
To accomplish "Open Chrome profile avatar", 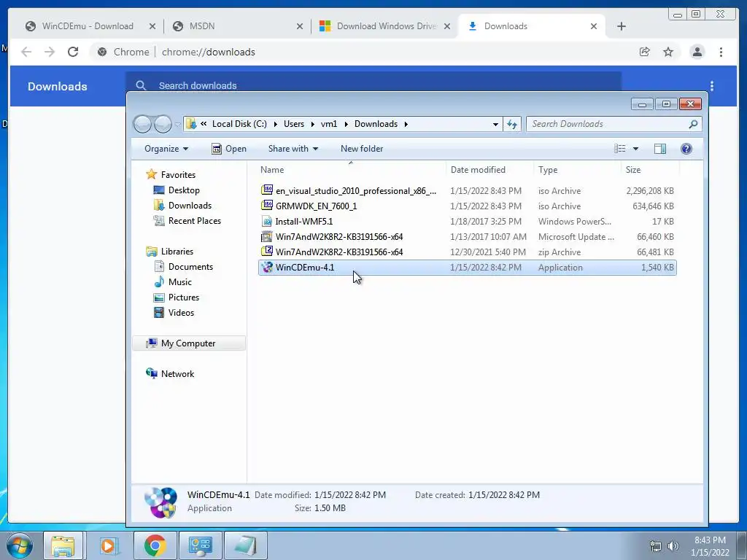I will (x=697, y=52).
